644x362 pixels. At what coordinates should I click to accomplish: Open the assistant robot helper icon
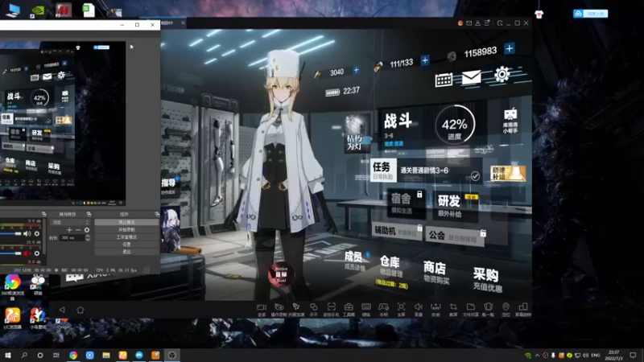tap(510, 121)
